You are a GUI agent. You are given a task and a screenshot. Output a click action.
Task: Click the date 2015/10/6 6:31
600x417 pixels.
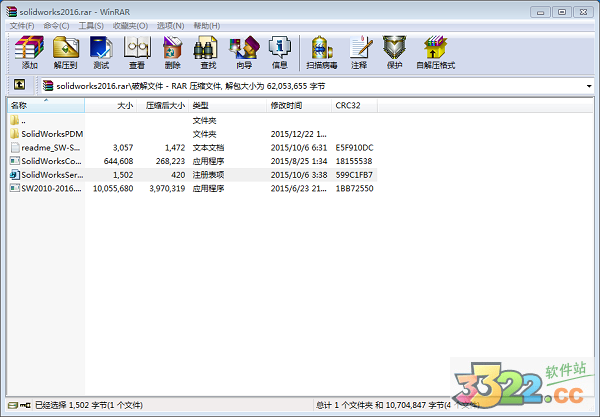click(x=299, y=147)
